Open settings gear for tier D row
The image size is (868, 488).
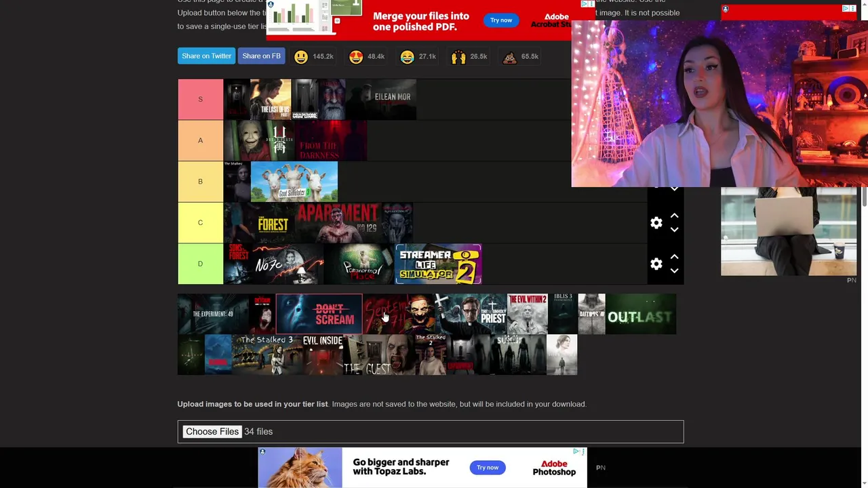coord(656,264)
